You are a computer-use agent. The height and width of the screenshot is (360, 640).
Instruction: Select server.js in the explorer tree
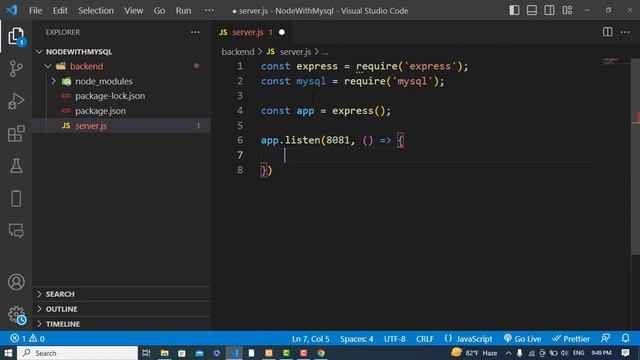[122, 126]
